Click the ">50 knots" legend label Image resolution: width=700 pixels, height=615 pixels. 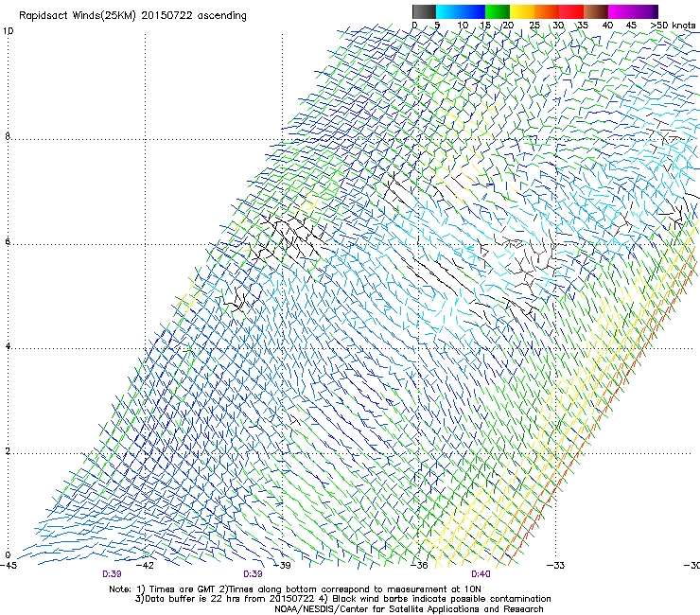[x=673, y=26]
